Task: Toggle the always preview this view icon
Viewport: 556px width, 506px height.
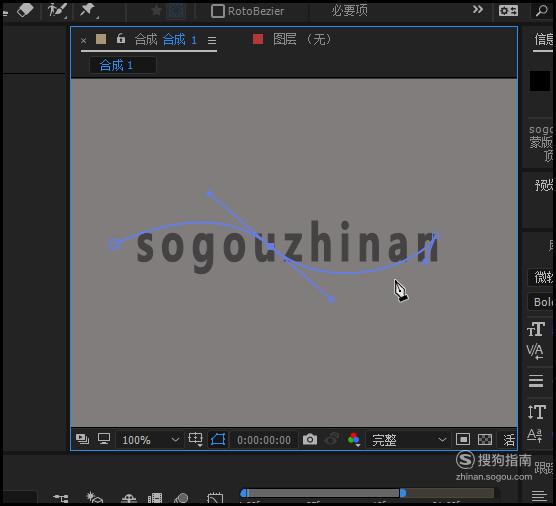Action: pos(83,440)
